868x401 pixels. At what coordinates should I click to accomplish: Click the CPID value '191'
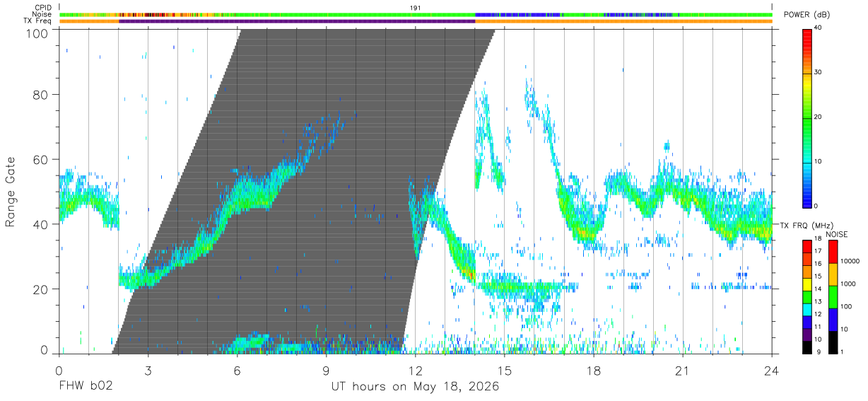point(416,8)
